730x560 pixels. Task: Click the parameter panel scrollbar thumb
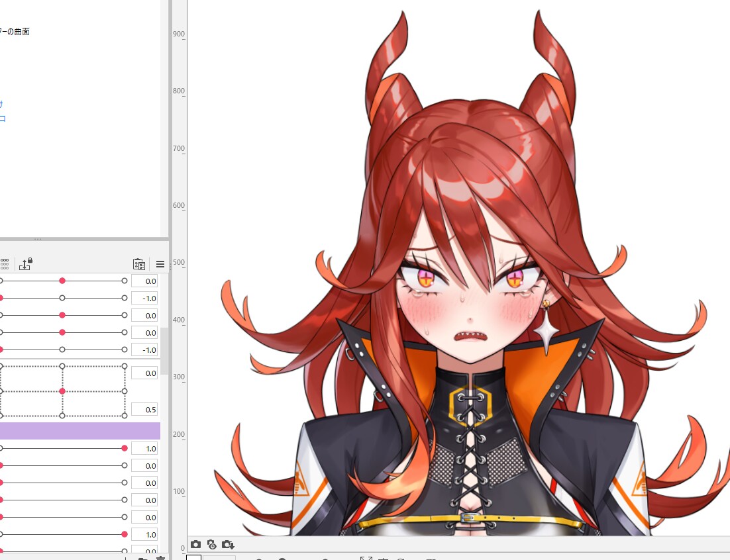tap(164, 351)
